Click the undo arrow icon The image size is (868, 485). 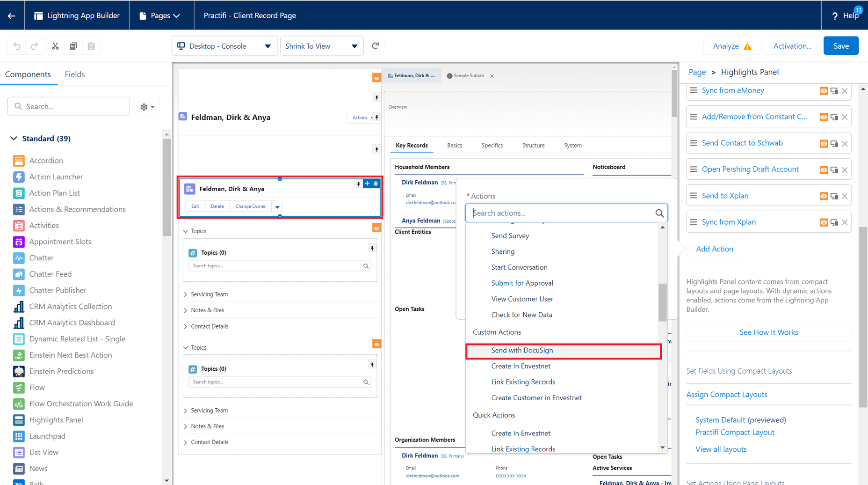[17, 46]
